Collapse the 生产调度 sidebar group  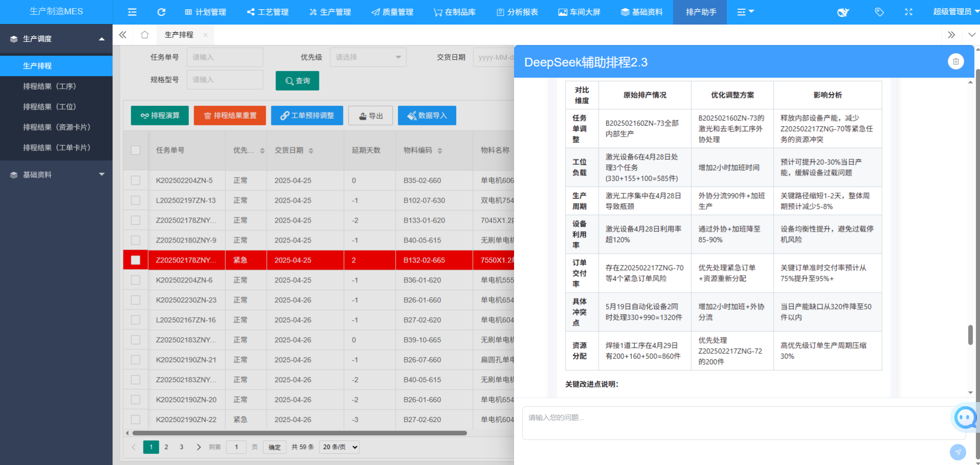(102, 39)
